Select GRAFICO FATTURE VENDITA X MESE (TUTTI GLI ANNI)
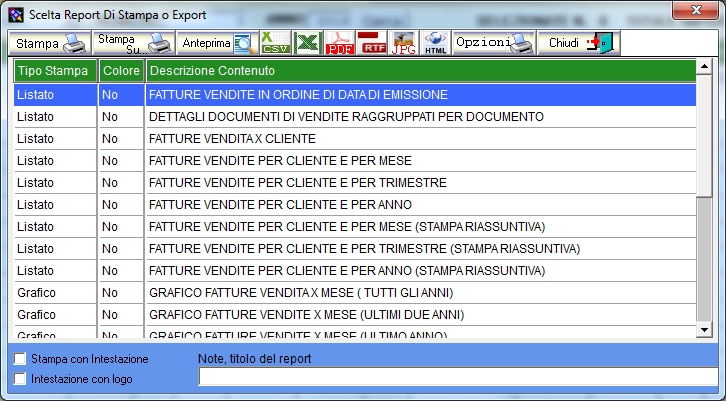Image resolution: width=726 pixels, height=401 pixels. point(301,292)
